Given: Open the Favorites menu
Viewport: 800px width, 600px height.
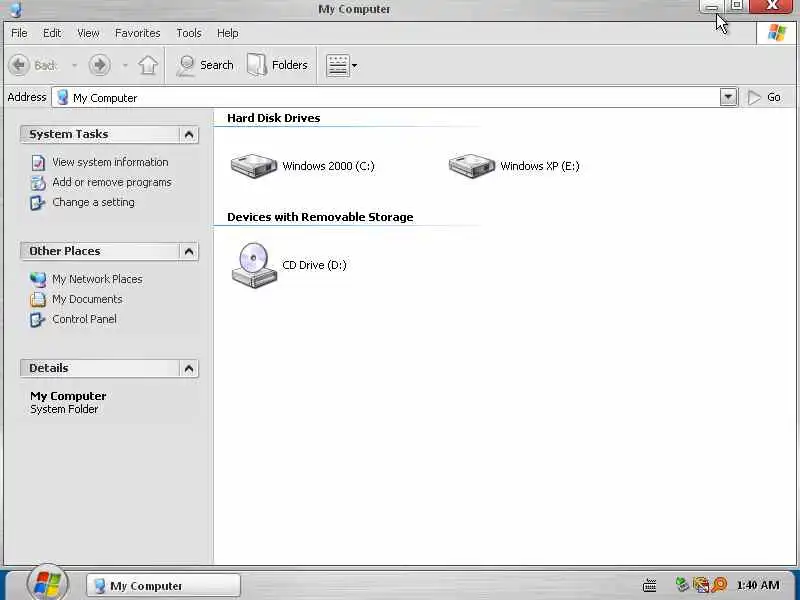Looking at the screenshot, I should pyautogui.click(x=138, y=33).
